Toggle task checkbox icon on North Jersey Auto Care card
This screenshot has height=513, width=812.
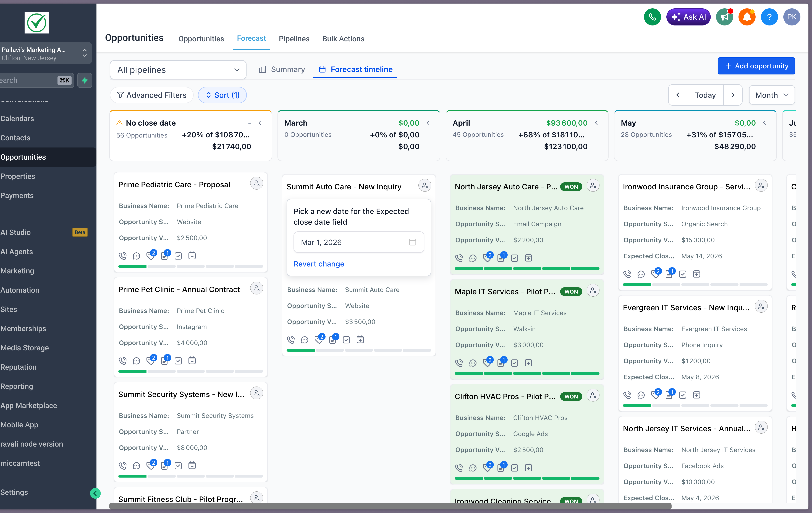(515, 258)
